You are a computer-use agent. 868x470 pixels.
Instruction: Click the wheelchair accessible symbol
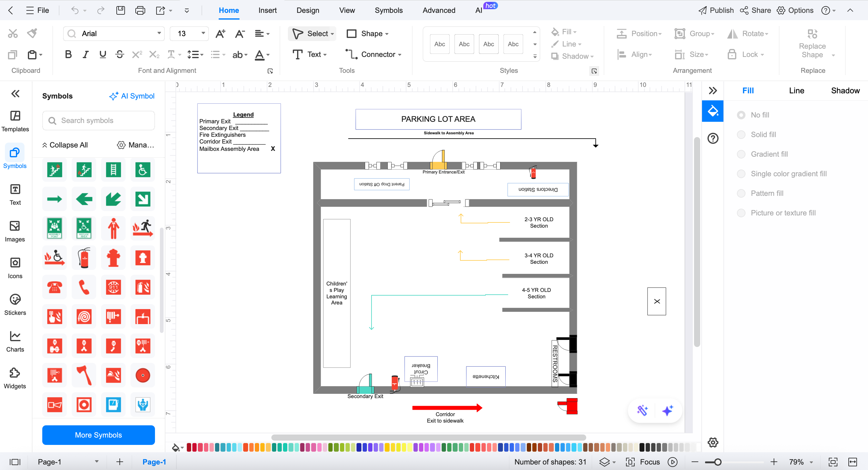point(142,169)
